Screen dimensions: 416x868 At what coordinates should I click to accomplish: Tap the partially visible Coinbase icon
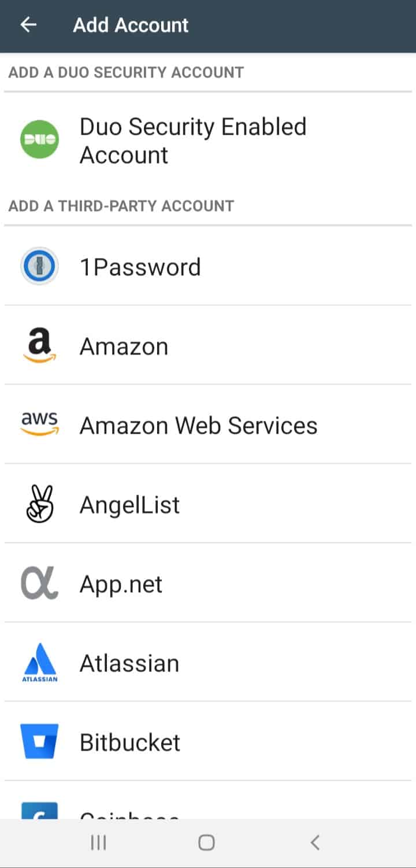39,810
